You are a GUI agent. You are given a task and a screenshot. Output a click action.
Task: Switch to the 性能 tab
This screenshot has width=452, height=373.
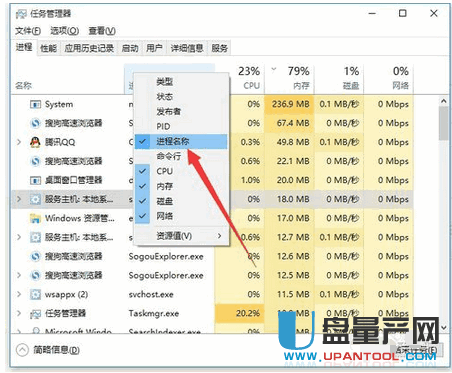tap(48, 48)
